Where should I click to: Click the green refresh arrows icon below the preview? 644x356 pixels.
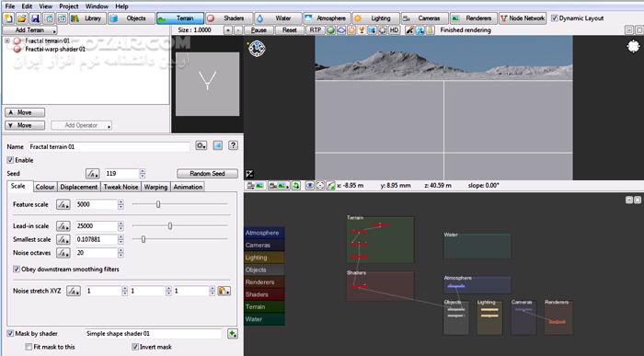pyautogui.click(x=295, y=186)
